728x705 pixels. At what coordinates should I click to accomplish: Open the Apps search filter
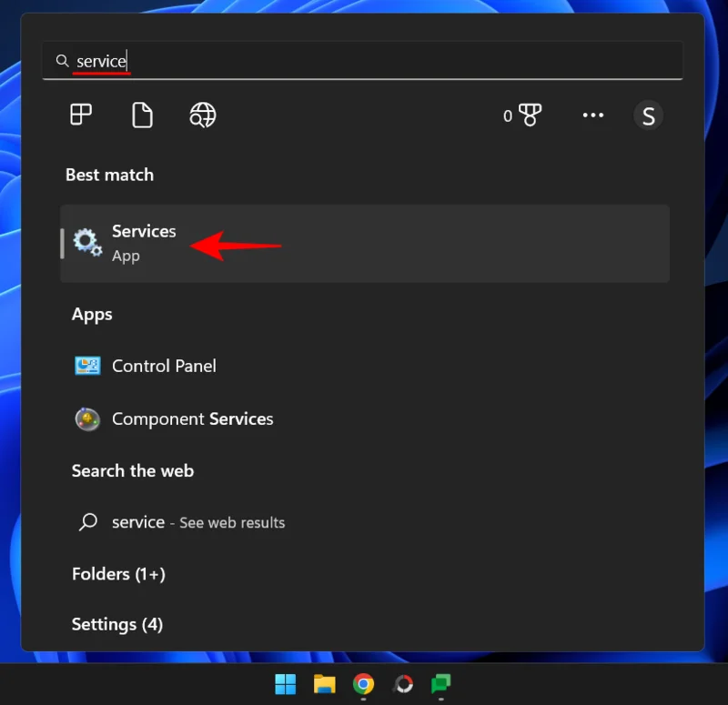(81, 115)
